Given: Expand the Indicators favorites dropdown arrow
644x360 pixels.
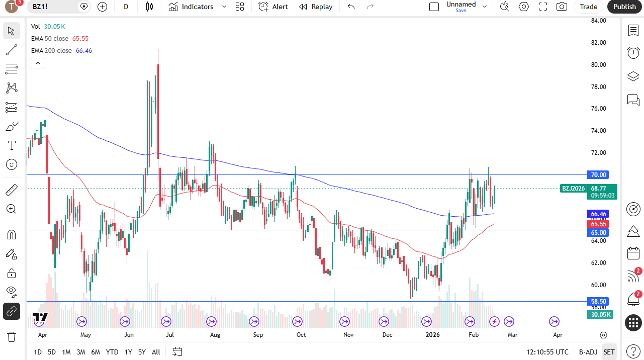Looking at the screenshot, I should coord(224,7).
